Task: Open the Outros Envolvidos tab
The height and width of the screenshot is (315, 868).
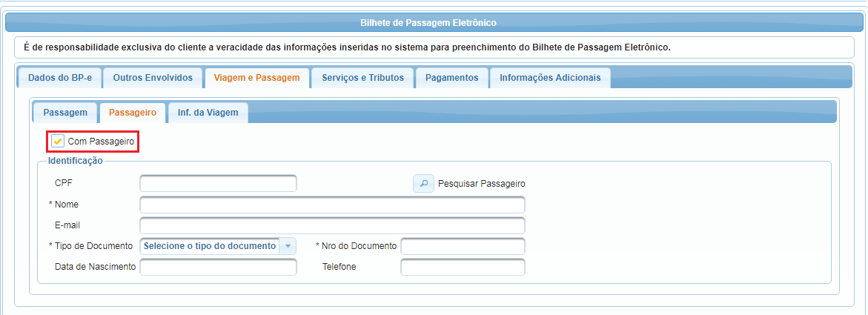Action: pos(153,78)
